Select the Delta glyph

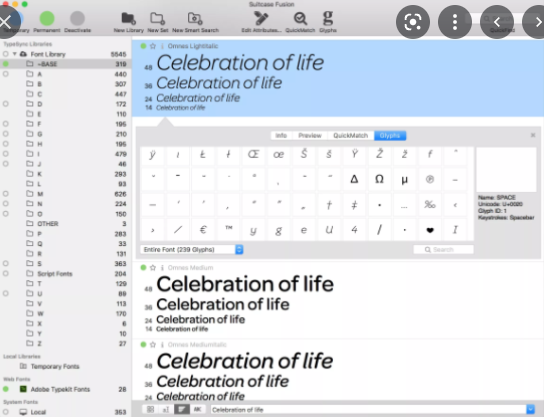[x=354, y=179]
